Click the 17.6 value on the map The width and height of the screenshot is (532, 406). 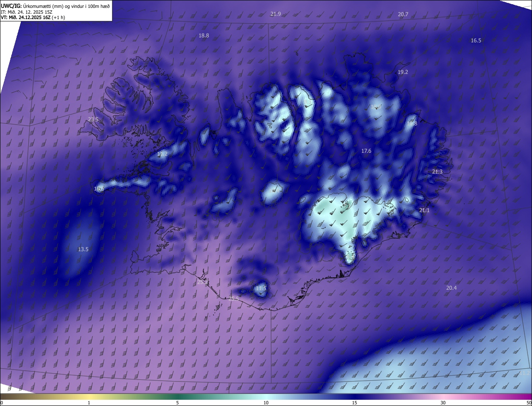pos(366,151)
